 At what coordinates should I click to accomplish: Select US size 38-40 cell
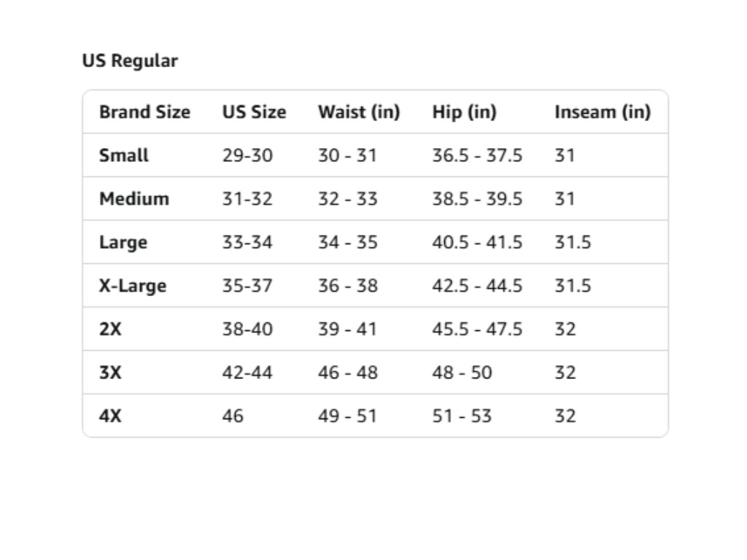tap(247, 330)
